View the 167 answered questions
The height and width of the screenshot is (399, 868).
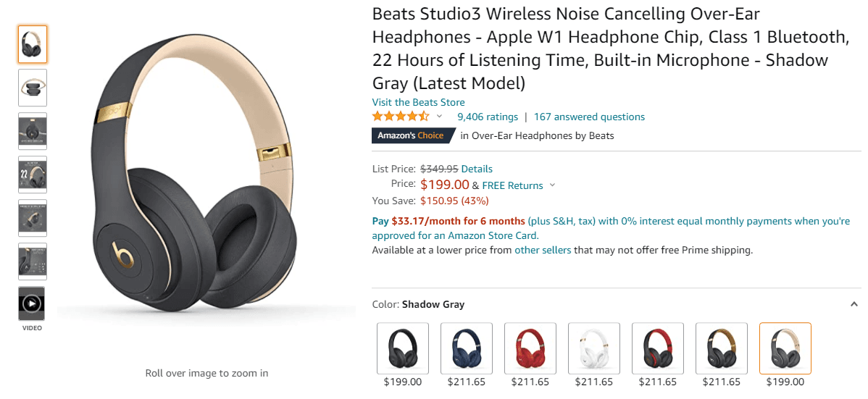(589, 117)
